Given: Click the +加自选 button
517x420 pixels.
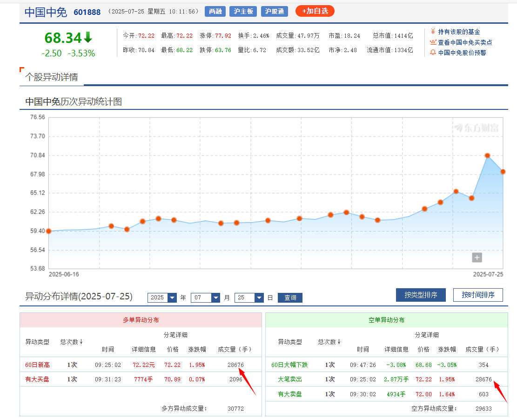Looking at the screenshot, I should (x=315, y=11).
